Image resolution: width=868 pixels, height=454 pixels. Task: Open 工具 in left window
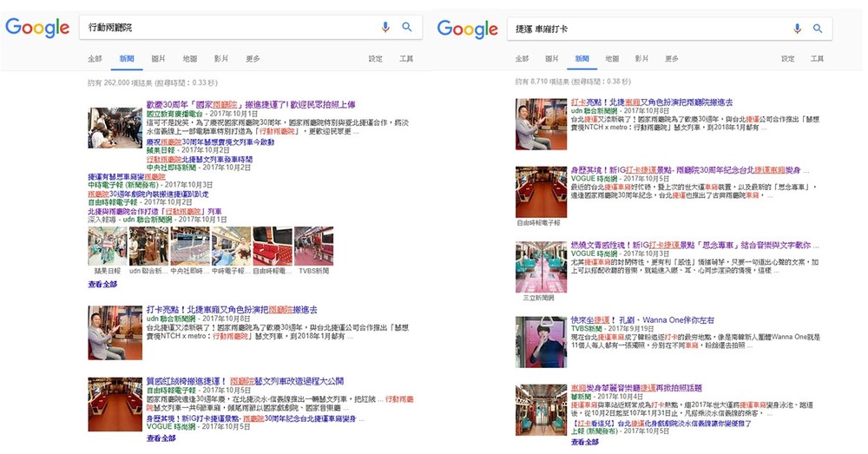click(406, 59)
